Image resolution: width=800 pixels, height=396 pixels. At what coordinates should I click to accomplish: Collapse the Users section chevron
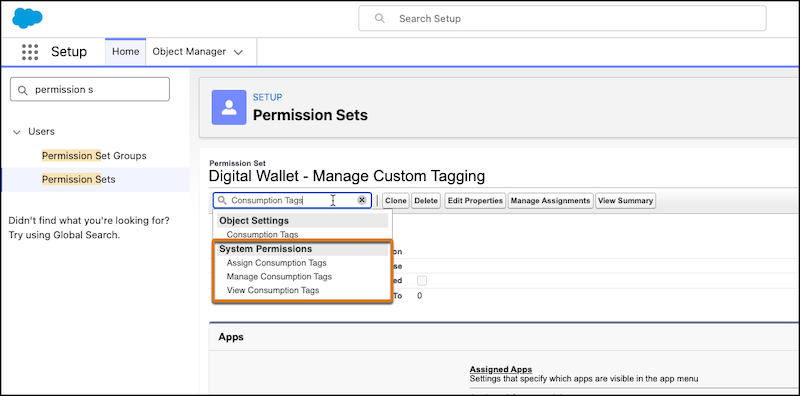(x=17, y=132)
